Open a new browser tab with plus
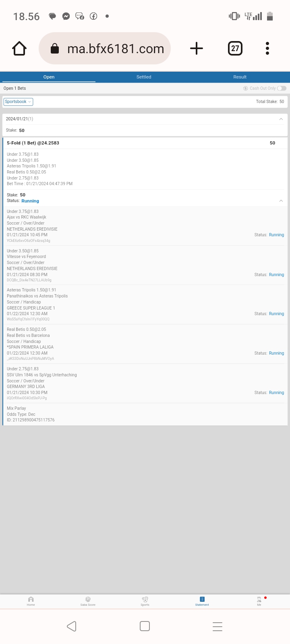This screenshot has width=290, height=644. point(197,49)
